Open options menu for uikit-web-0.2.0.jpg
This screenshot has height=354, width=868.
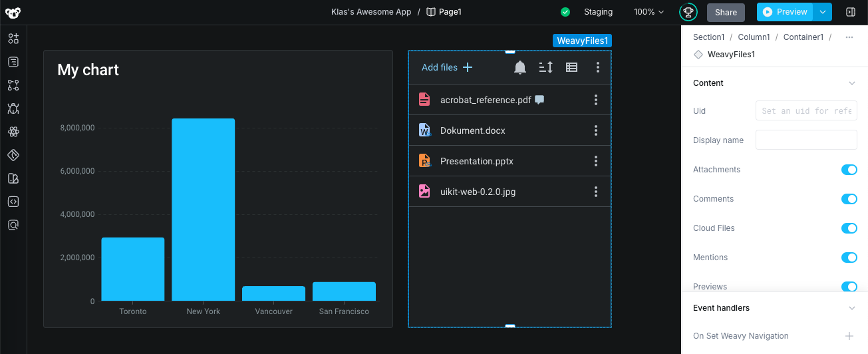click(x=596, y=192)
